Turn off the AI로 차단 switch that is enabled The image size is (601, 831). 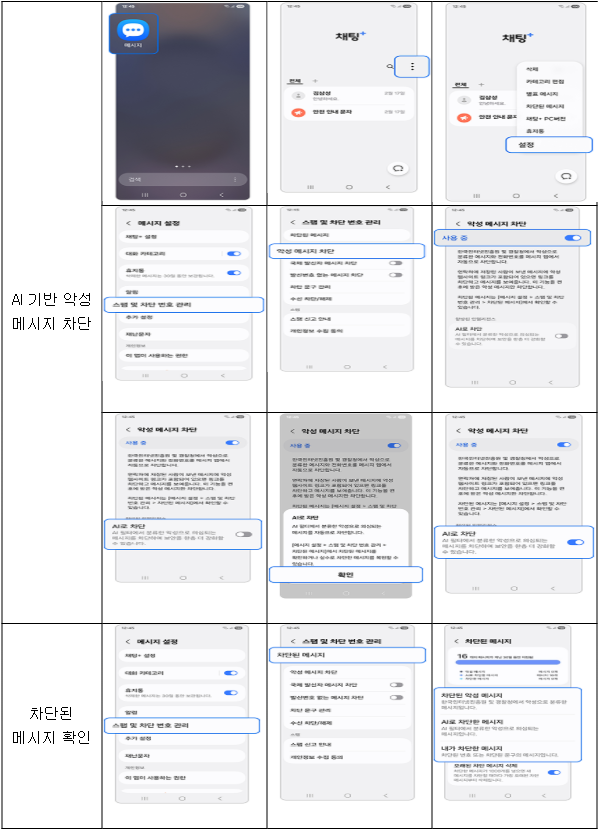pyautogui.click(x=575, y=542)
